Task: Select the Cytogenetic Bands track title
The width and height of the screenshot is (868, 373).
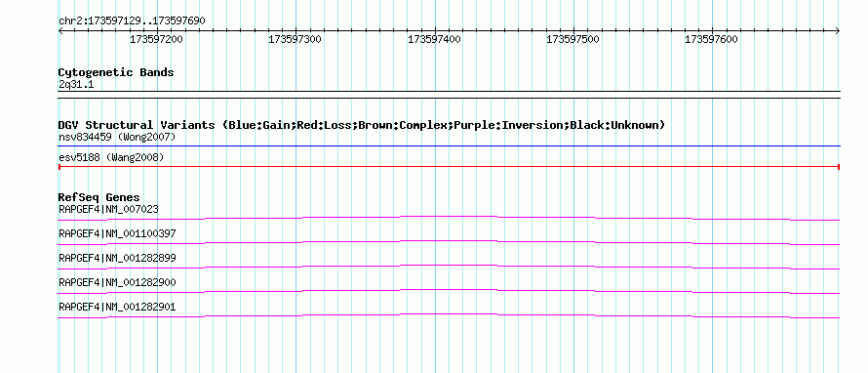Action: (x=116, y=72)
